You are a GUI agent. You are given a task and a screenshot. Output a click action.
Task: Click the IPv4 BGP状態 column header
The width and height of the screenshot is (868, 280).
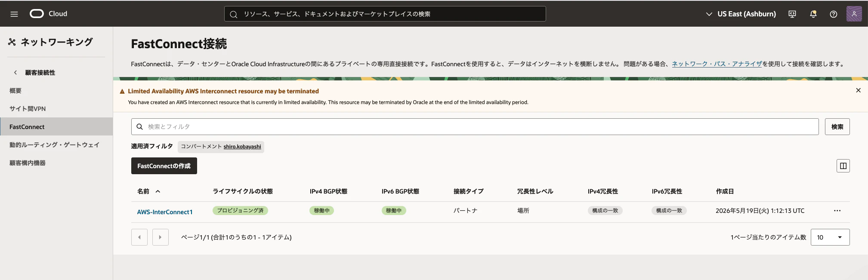tap(328, 191)
